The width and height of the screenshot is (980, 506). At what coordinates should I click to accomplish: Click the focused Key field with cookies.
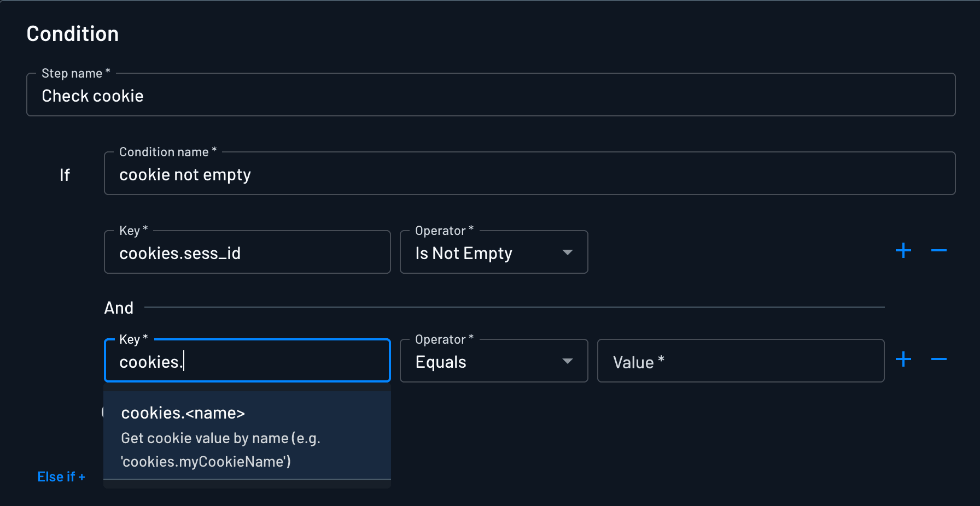click(247, 362)
